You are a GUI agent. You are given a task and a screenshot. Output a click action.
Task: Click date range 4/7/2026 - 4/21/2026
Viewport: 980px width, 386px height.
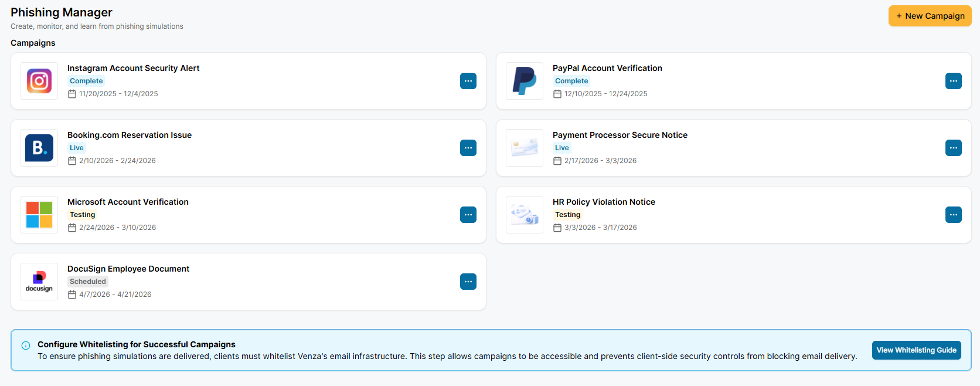tap(115, 294)
